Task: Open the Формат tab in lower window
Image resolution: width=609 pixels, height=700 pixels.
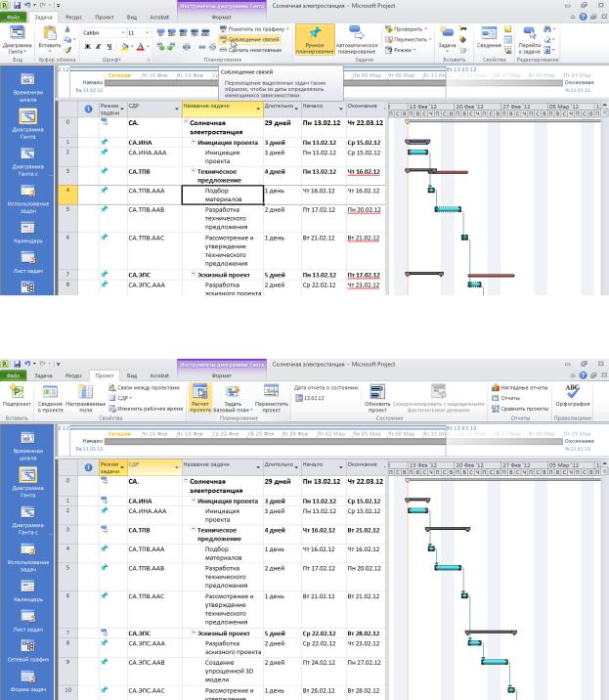Action: click(222, 375)
